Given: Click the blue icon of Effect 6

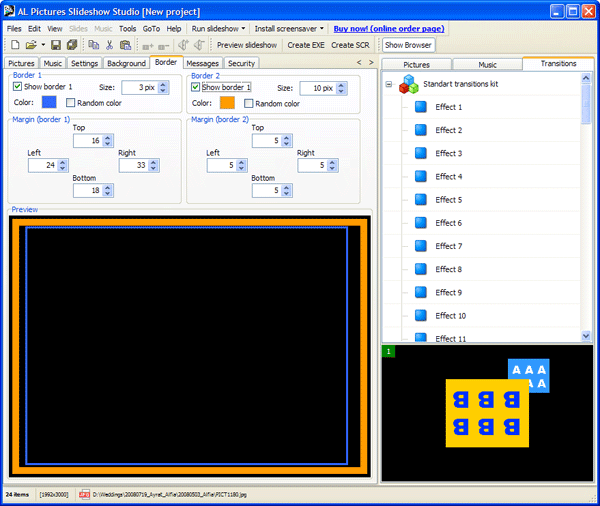Looking at the screenshot, I should pyautogui.click(x=421, y=223).
